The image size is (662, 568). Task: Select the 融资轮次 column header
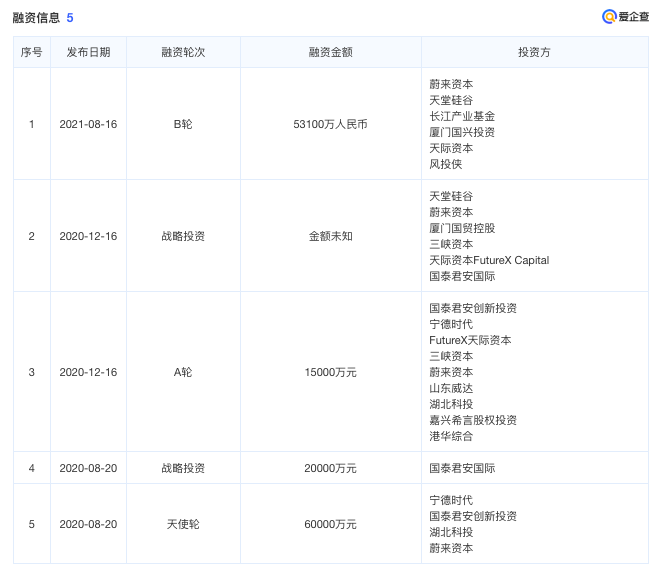[x=183, y=52]
